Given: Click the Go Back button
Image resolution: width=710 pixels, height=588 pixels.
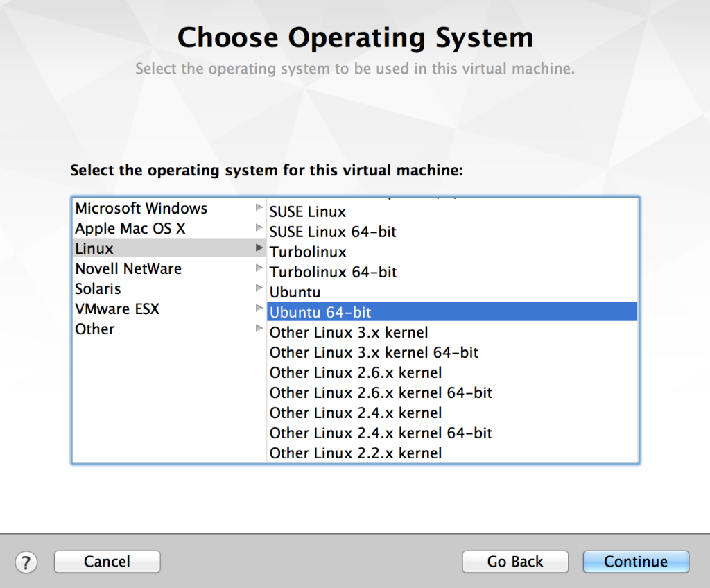Looking at the screenshot, I should tap(515, 562).
